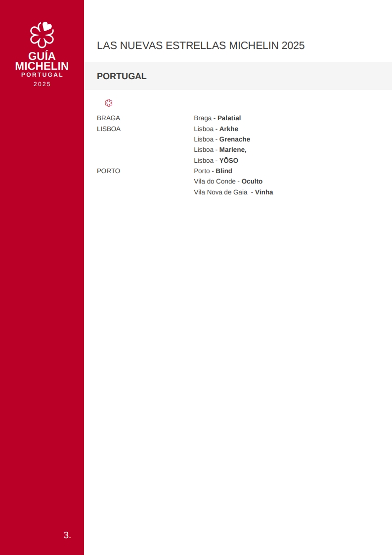This screenshot has width=392, height=555.
Task: Click 'Vila Nova de Gaia - Vinha' entry
Action: (x=233, y=192)
